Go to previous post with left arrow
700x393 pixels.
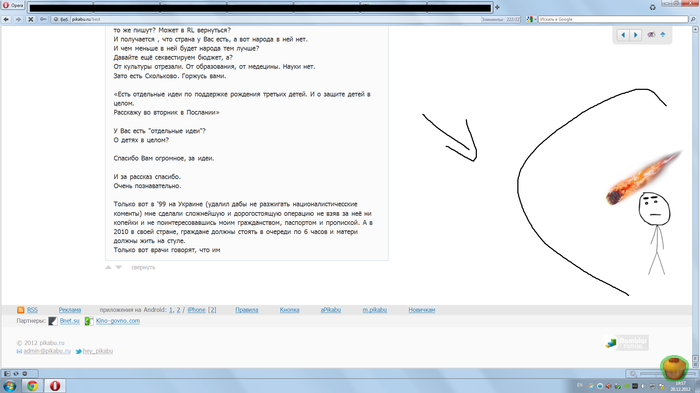tap(623, 35)
